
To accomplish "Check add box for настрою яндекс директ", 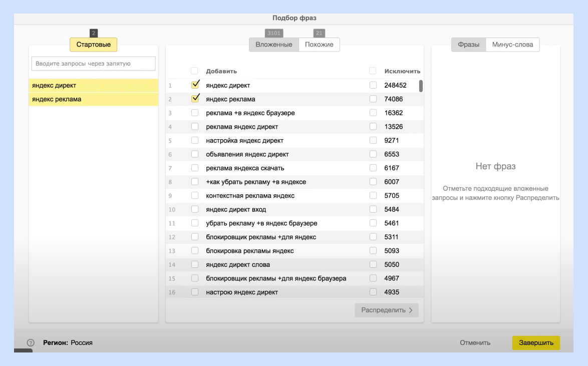I will pos(195,292).
